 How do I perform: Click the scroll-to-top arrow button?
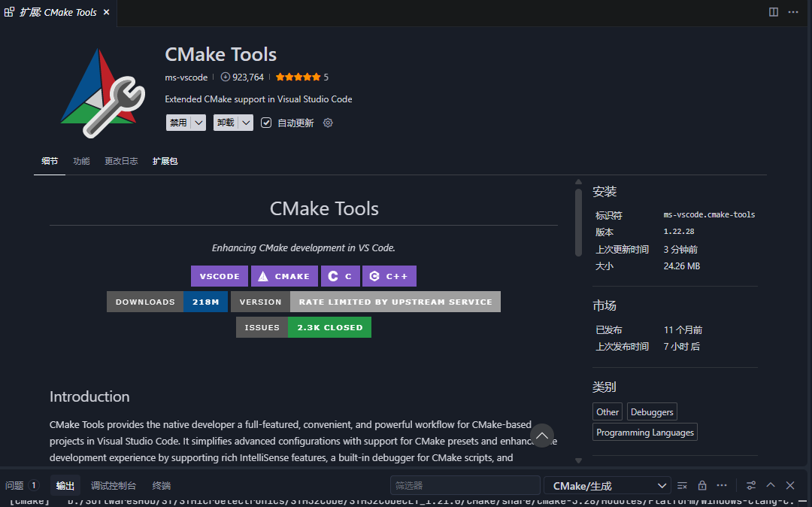coord(541,436)
